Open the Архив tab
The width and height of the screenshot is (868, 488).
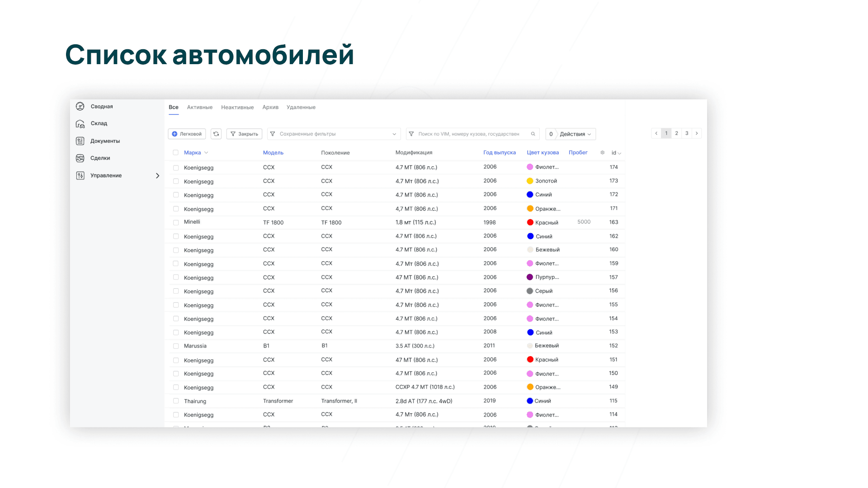(x=270, y=108)
